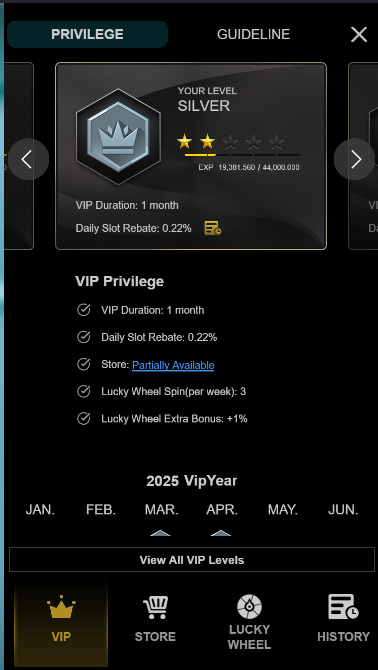
Task: Click the silver crown hexagon badge
Action: click(x=118, y=137)
